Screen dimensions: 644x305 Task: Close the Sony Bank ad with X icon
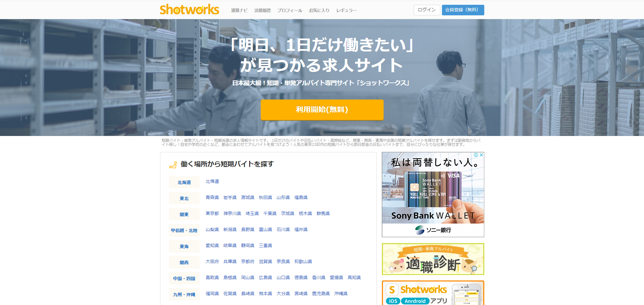pyautogui.click(x=481, y=155)
